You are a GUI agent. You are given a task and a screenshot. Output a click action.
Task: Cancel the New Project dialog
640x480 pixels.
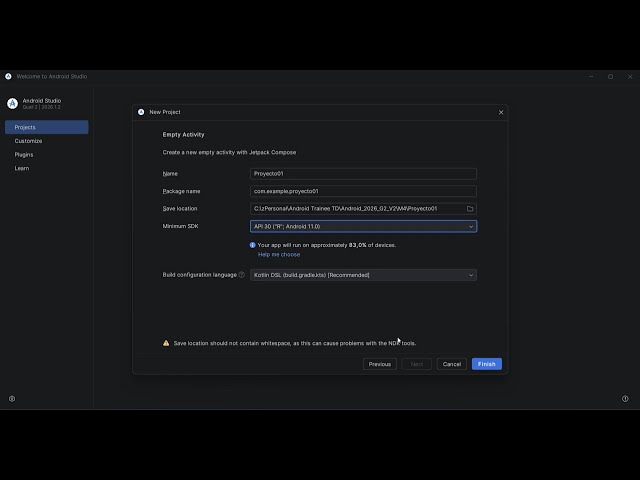[451, 364]
